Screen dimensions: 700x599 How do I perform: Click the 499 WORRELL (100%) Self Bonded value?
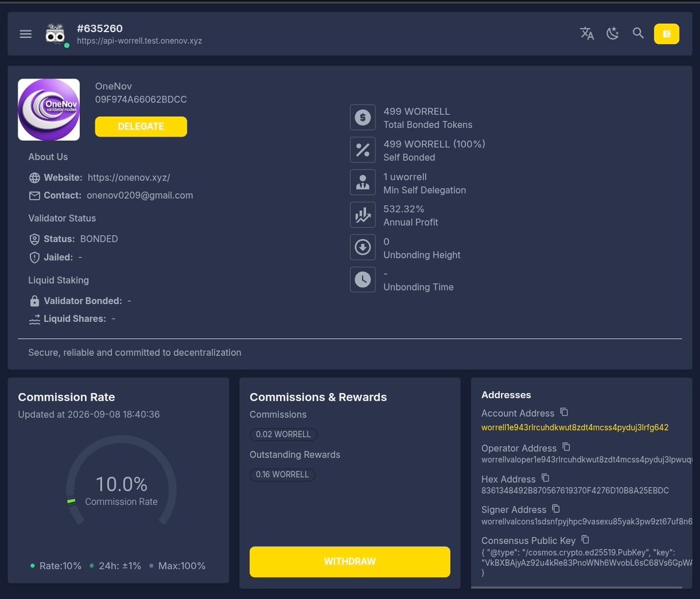click(435, 144)
